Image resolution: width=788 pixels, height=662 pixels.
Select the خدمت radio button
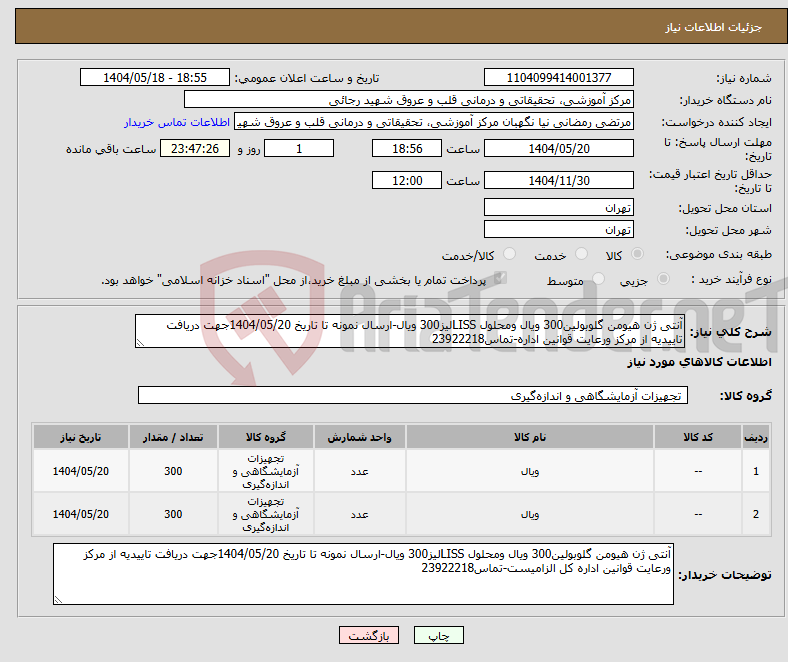pyautogui.click(x=581, y=254)
